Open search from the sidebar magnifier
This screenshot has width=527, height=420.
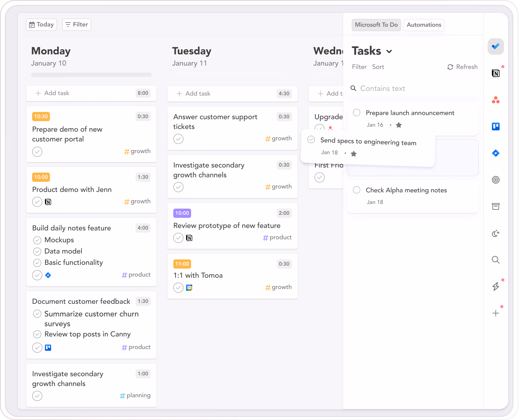click(x=495, y=260)
